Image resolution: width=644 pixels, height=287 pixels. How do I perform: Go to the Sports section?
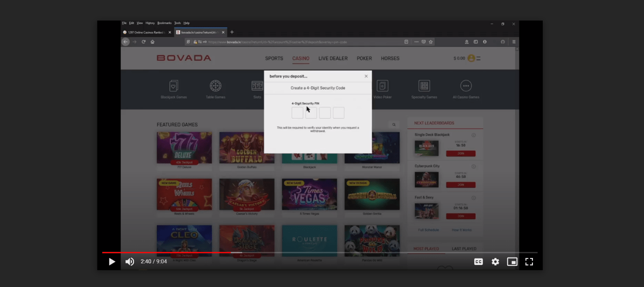click(274, 58)
